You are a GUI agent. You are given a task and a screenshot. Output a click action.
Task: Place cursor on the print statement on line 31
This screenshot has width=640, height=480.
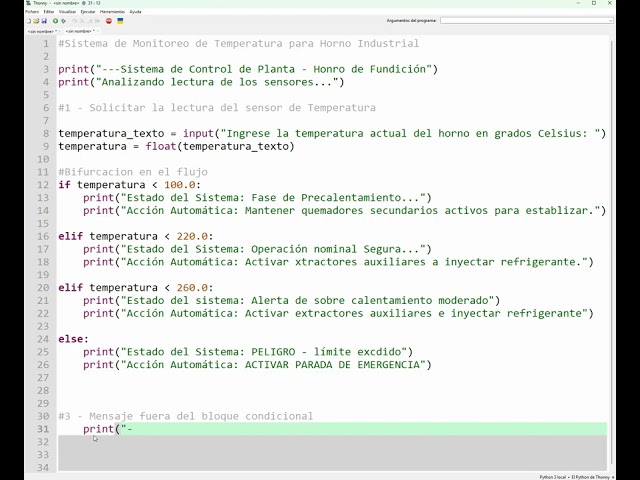pyautogui.click(x=108, y=429)
